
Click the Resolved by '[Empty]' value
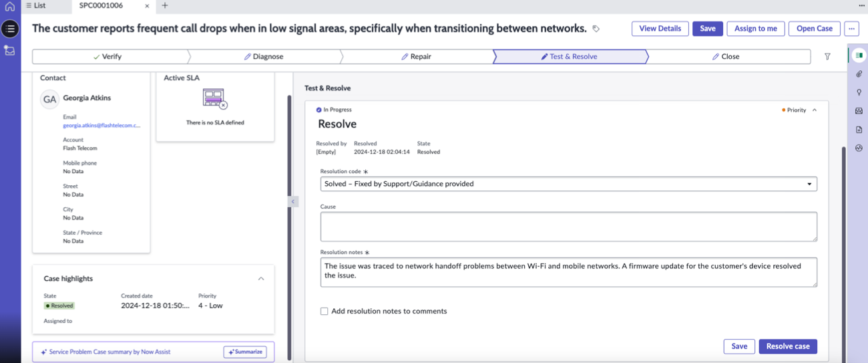[x=326, y=152]
